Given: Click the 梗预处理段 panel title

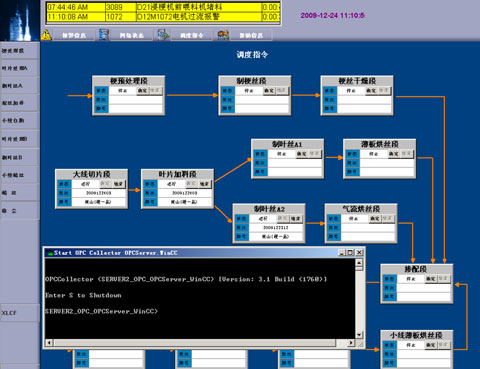Looking at the screenshot, I should (129, 81).
